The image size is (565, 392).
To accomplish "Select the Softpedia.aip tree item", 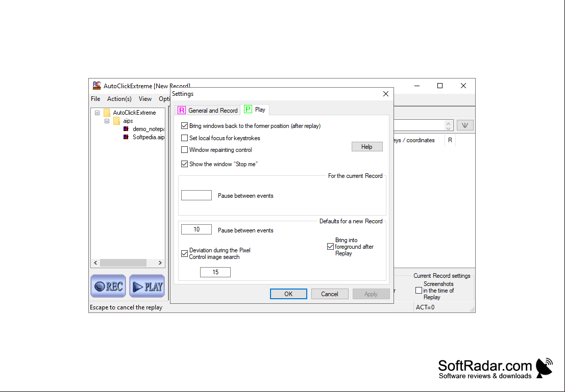I will [149, 137].
